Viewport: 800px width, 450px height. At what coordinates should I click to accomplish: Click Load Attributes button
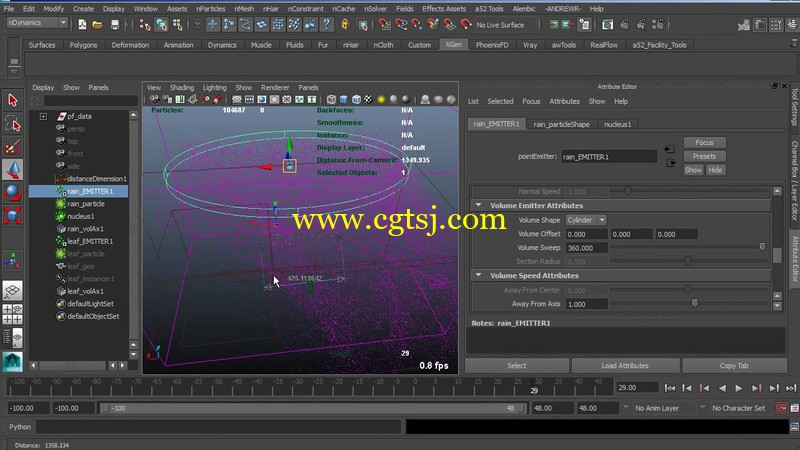click(625, 365)
